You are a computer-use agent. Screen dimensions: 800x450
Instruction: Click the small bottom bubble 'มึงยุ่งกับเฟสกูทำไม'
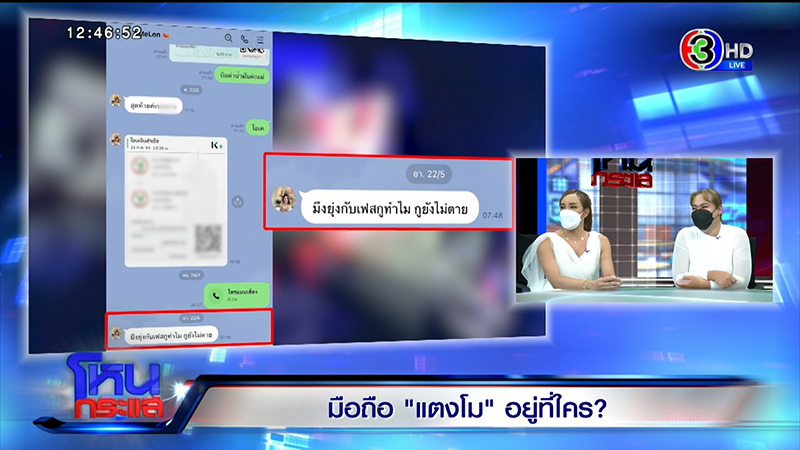pos(171,335)
